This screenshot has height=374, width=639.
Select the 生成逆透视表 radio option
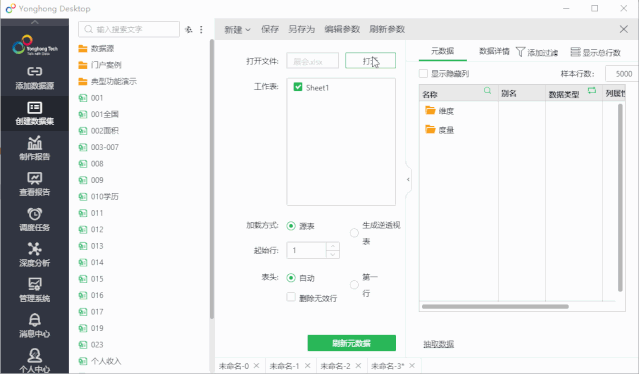pyautogui.click(x=354, y=233)
